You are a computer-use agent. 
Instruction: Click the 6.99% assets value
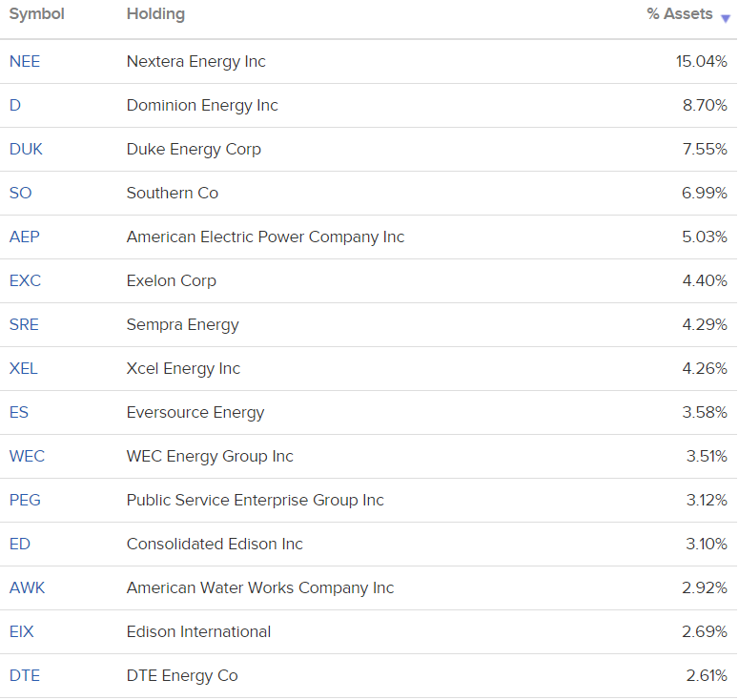tap(705, 193)
